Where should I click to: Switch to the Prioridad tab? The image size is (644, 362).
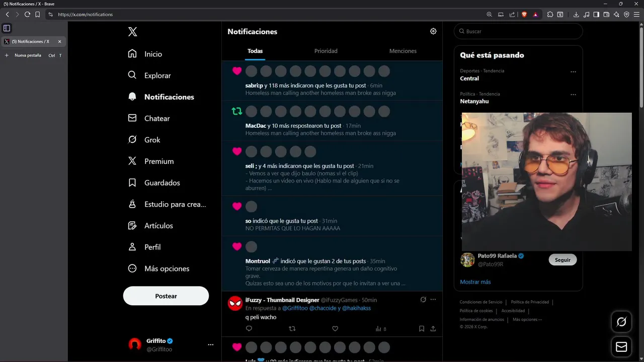[x=326, y=51]
